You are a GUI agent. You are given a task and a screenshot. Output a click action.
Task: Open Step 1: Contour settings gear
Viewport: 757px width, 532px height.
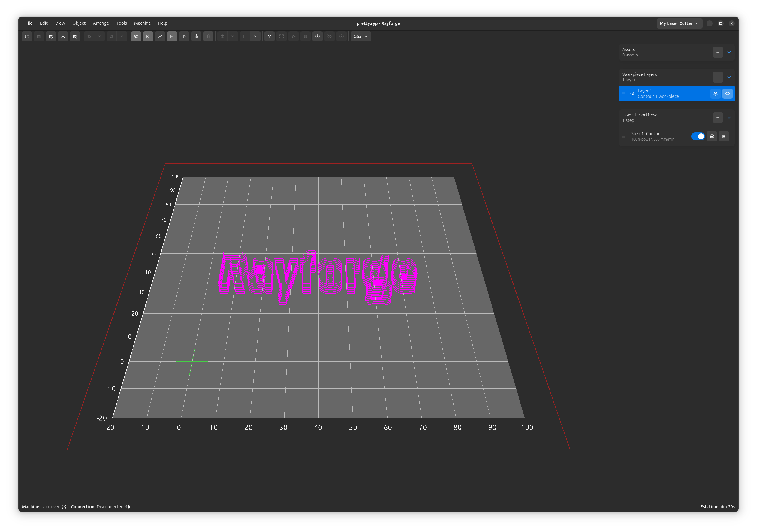(x=712, y=136)
